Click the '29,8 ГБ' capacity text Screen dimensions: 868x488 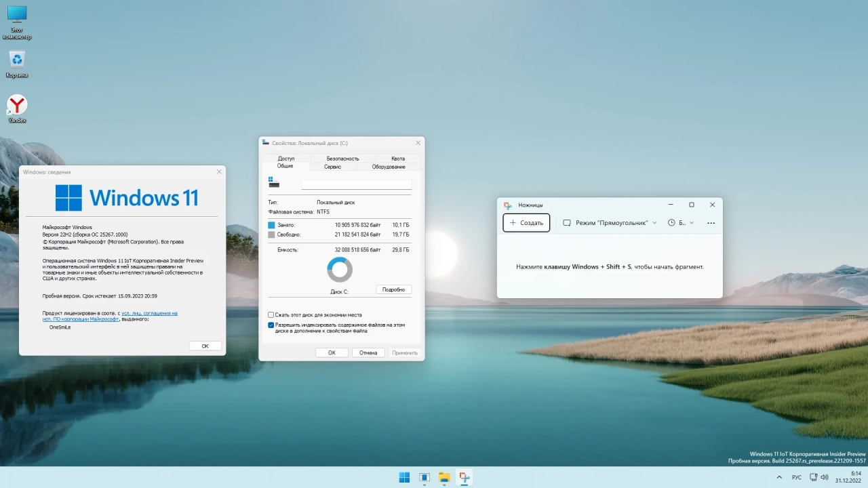click(401, 250)
